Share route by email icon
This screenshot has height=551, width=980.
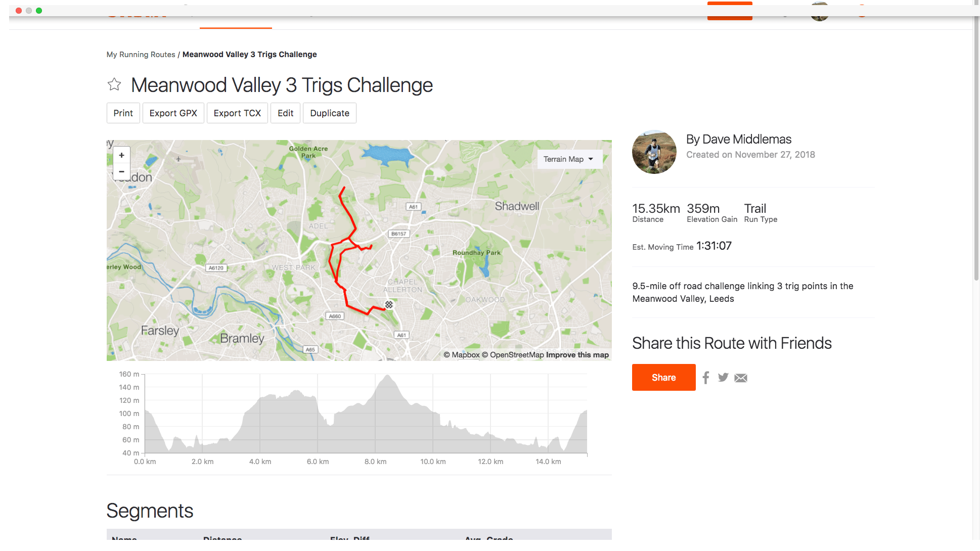coord(741,378)
